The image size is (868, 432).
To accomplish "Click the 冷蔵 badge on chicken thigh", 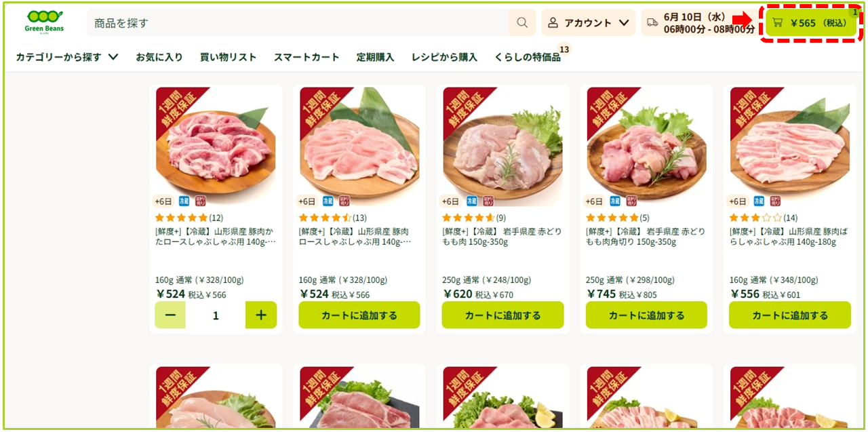I will (471, 201).
